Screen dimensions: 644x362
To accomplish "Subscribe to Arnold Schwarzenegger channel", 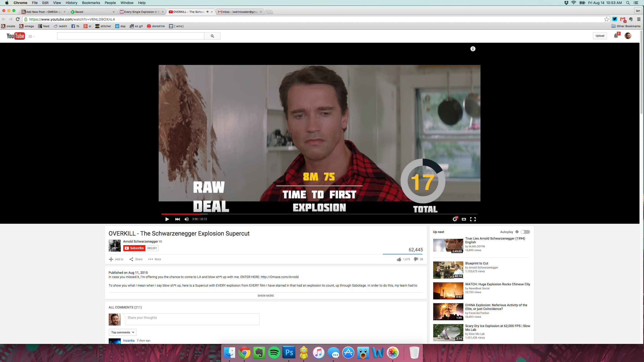I will click(x=134, y=248).
